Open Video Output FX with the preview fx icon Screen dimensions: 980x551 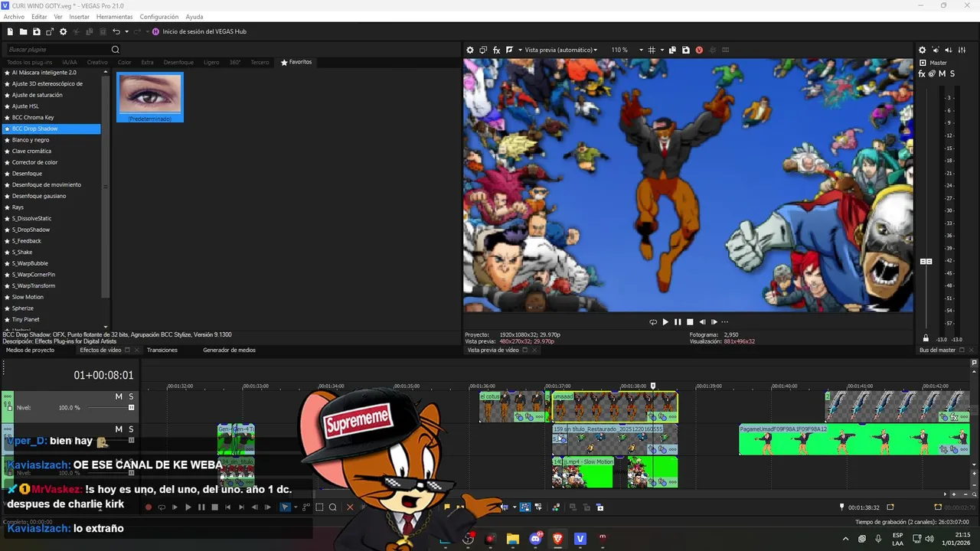pos(496,50)
